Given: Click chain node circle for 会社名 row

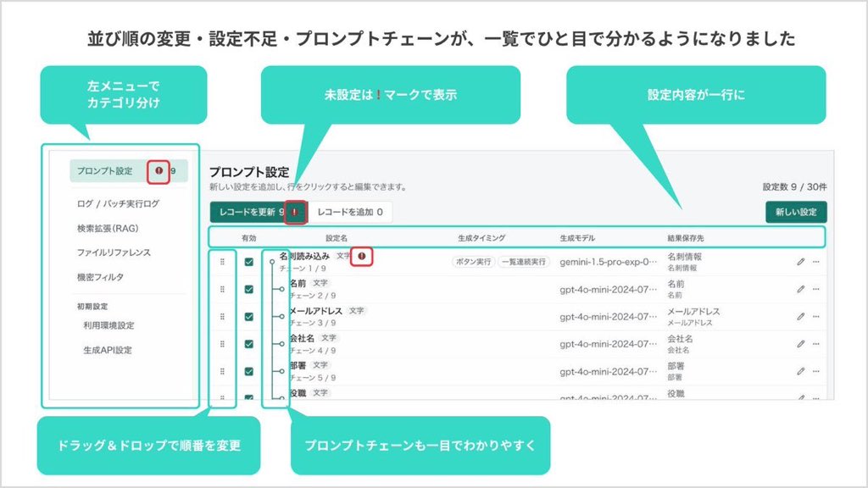Looking at the screenshot, I should pos(281,344).
